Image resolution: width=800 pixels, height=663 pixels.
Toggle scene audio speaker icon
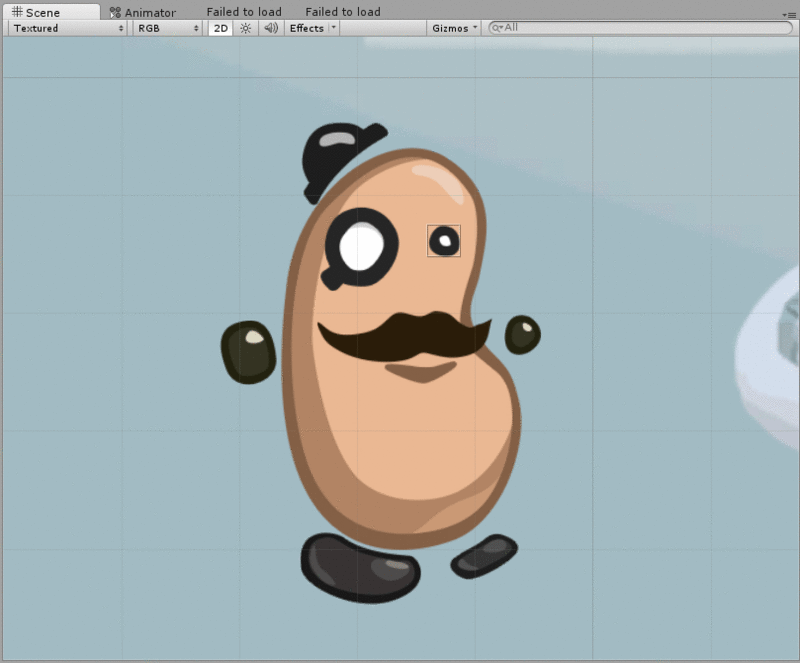271,29
